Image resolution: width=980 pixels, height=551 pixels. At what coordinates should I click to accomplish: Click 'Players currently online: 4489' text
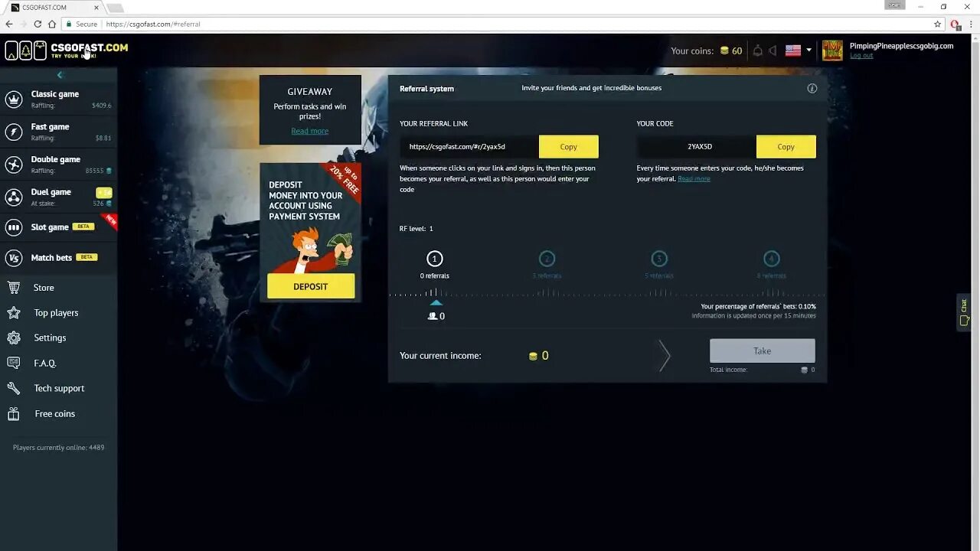coord(58,448)
